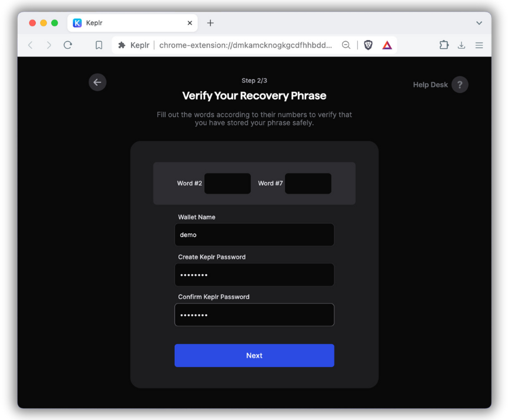Open the browser hamburger menu
Image resolution: width=508 pixels, height=420 pixels.
(479, 45)
